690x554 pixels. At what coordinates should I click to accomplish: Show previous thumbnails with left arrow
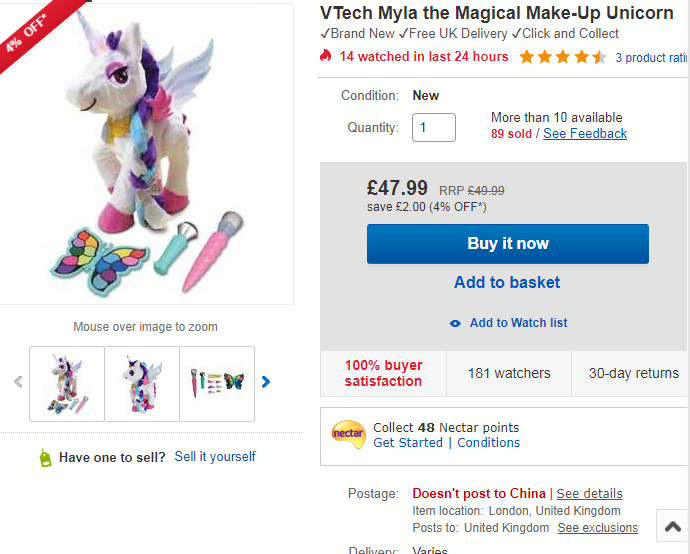click(x=18, y=381)
